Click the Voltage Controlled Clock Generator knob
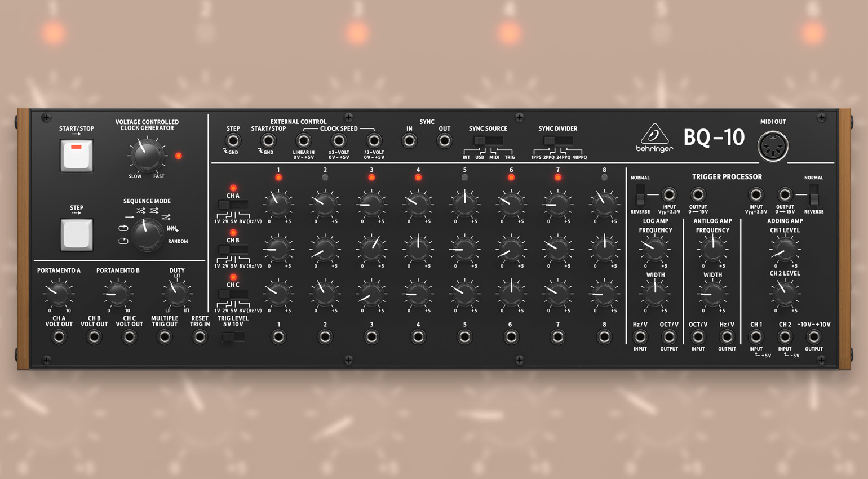Image resolution: width=868 pixels, height=479 pixels. coord(147,156)
